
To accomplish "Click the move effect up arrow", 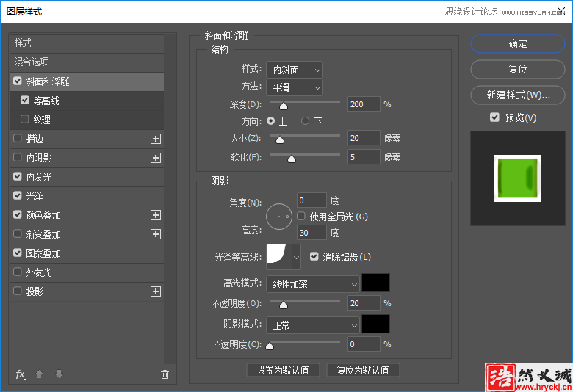I will [x=39, y=374].
